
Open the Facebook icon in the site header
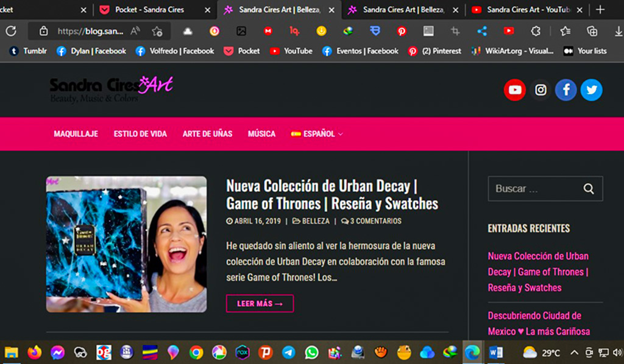(x=565, y=89)
